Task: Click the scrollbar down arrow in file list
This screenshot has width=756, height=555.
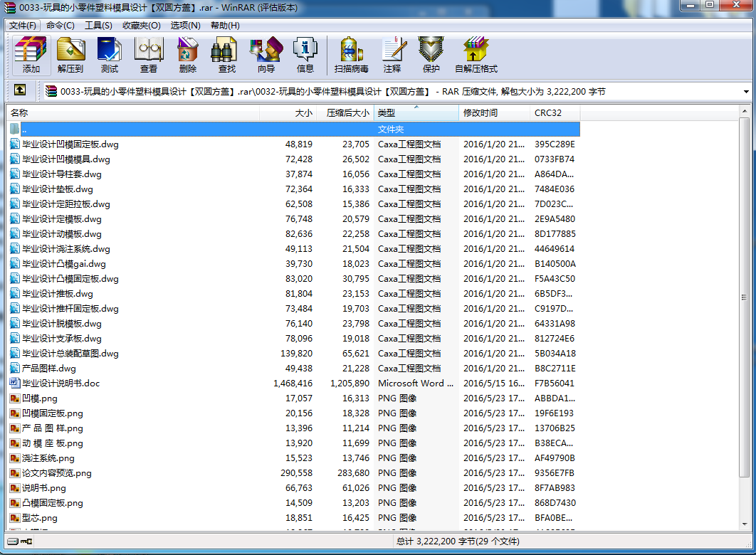Action: coord(745,524)
